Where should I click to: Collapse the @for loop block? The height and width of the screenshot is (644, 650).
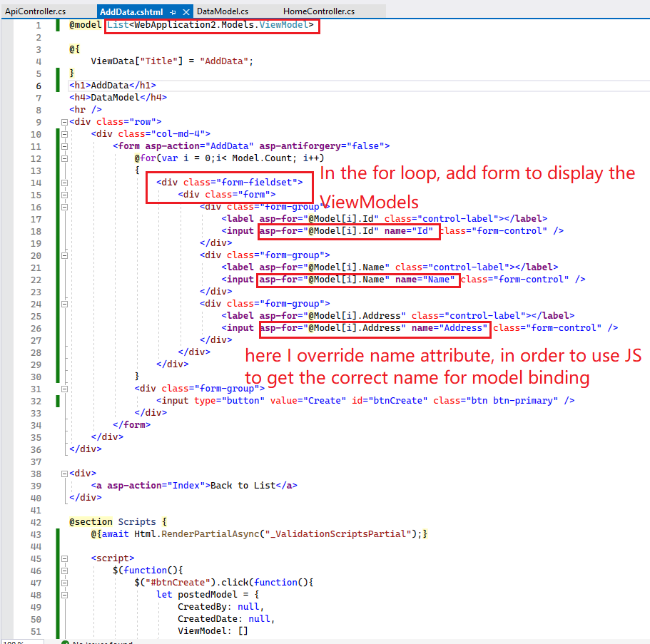pos(65,158)
